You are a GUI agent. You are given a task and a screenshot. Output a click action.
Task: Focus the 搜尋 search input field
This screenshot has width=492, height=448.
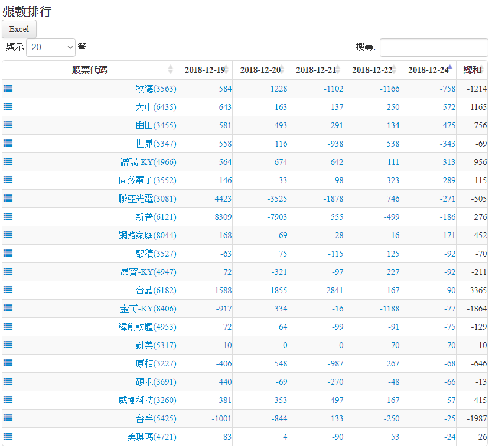pyautogui.click(x=434, y=47)
